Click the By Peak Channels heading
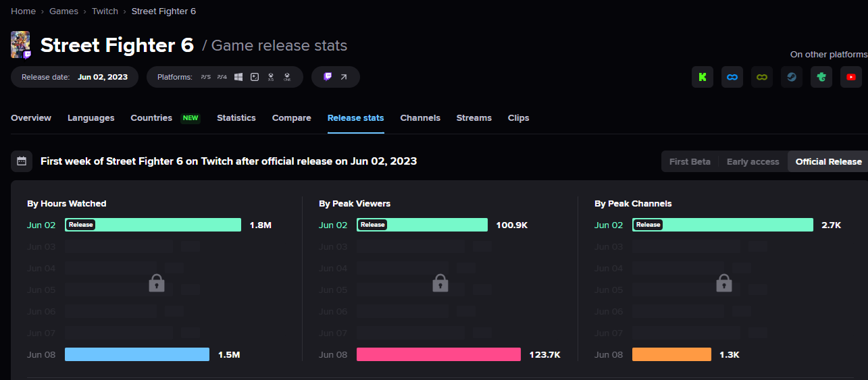Image resolution: width=868 pixels, height=380 pixels. (633, 203)
